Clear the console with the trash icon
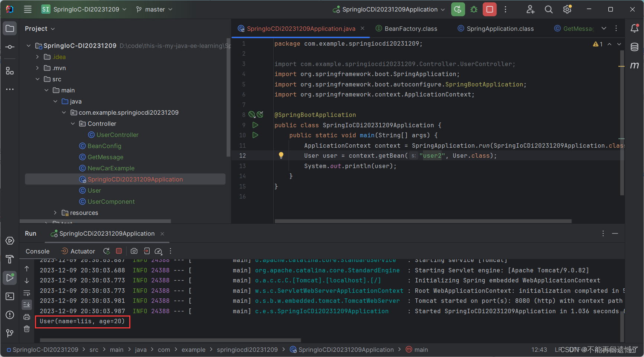This screenshot has height=357, width=644. pyautogui.click(x=27, y=329)
